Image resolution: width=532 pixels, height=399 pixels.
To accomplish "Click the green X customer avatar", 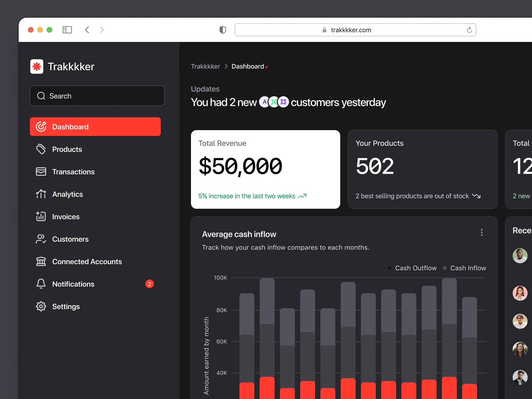I will (x=274, y=102).
